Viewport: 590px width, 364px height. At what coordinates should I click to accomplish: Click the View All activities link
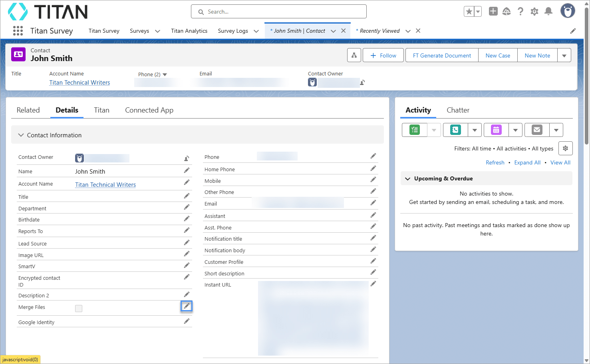click(560, 162)
